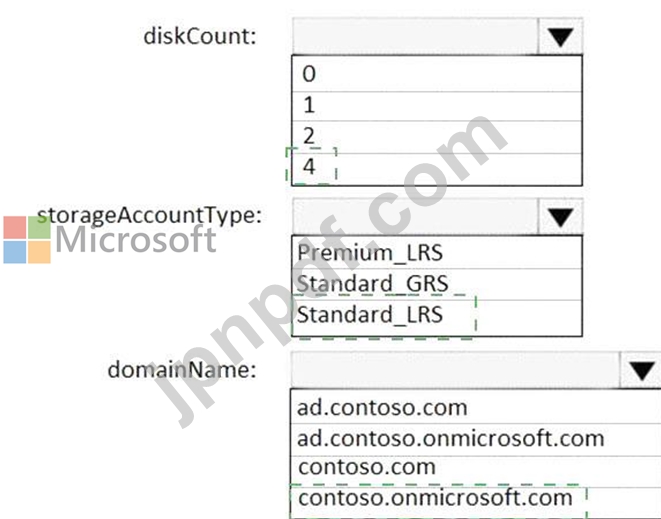Viewport: 661px width, 519px height.
Task: Choose contoso.onmicrosoft.com domain option
Action: click(x=476, y=502)
